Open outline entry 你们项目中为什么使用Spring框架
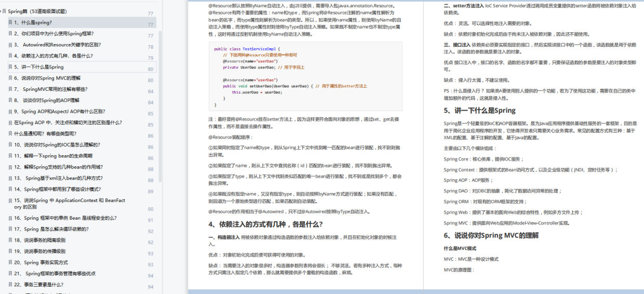The width and height of the screenshot is (644, 294). point(54,34)
